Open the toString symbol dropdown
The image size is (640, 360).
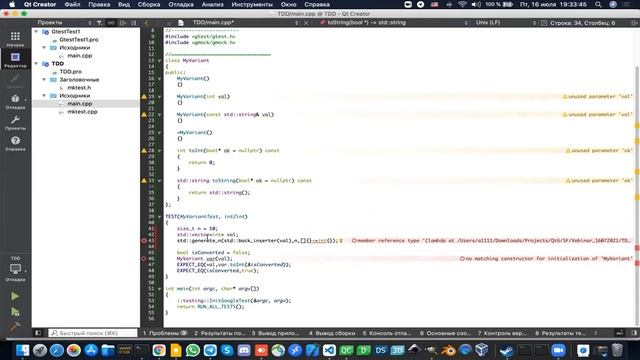click(394, 23)
